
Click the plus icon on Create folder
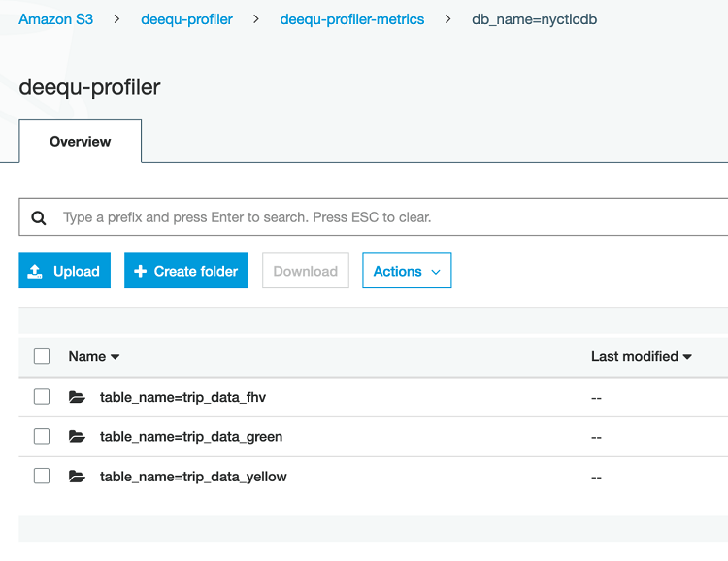coord(140,271)
